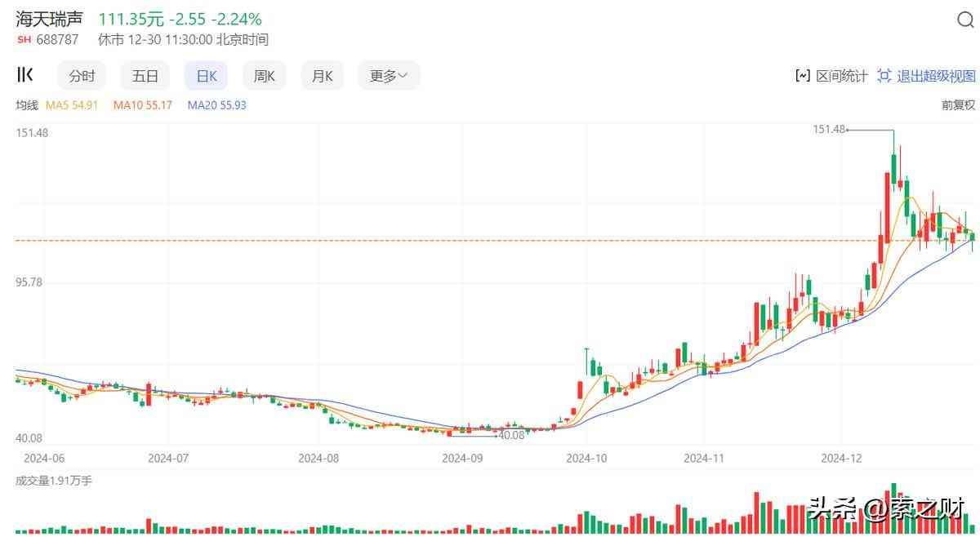Viewport: 980px width, 537px height.
Task: Switch to the 周K weekly chart
Action: pyautogui.click(x=264, y=76)
